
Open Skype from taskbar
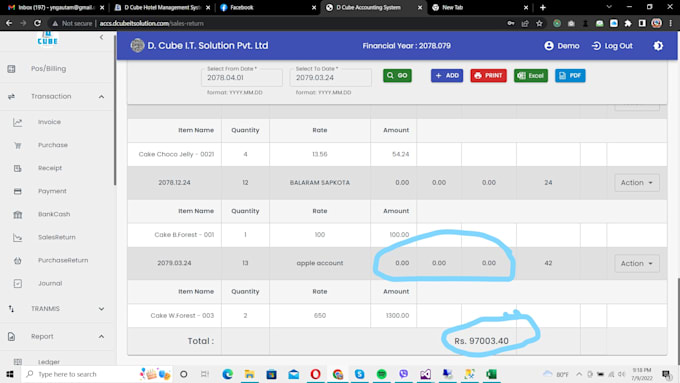click(359, 374)
